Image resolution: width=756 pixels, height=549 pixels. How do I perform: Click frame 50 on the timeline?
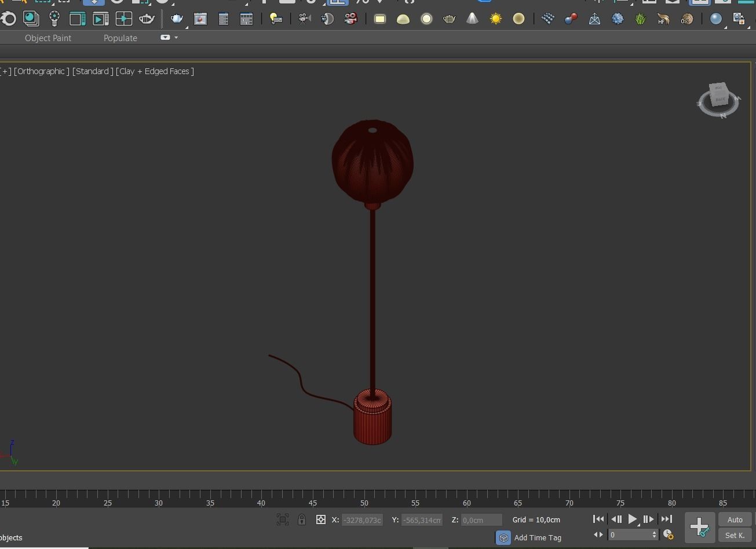[364, 503]
